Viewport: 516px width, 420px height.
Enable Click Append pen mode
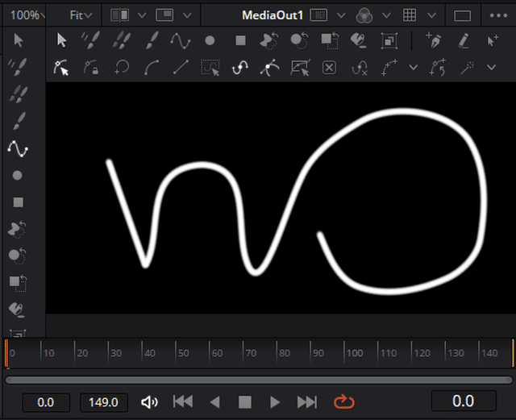click(434, 40)
